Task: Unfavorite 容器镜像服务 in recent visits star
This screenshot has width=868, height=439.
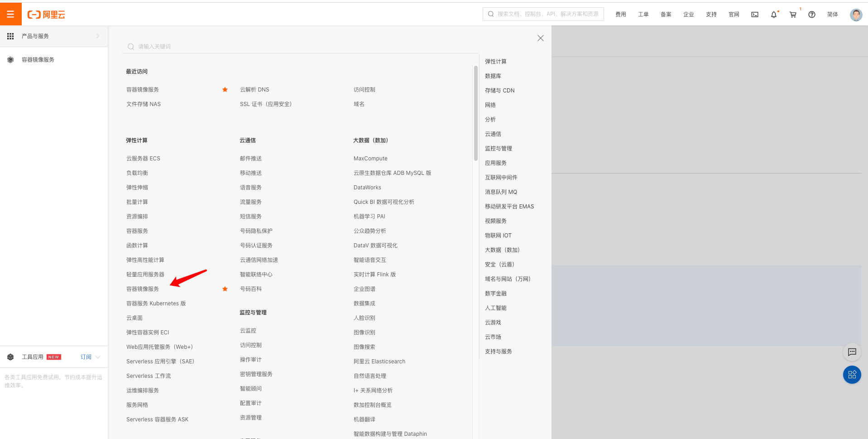Action: 225,90
